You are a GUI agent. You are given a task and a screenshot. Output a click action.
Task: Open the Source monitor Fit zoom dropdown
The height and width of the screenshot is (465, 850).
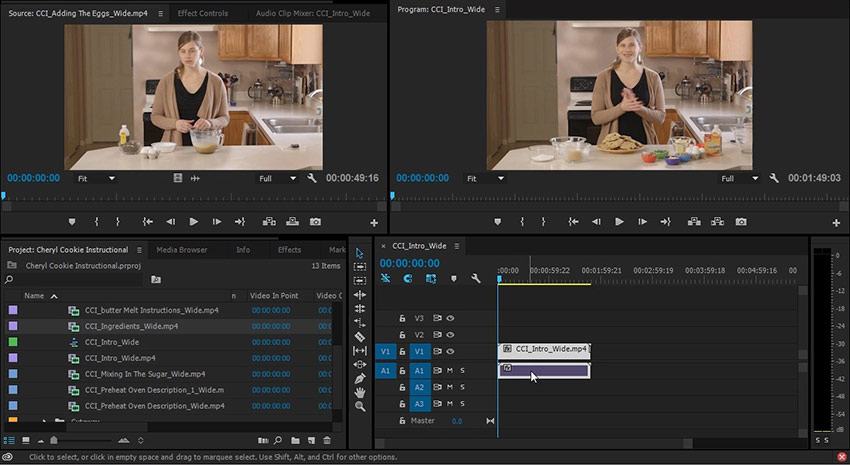pyautogui.click(x=96, y=178)
